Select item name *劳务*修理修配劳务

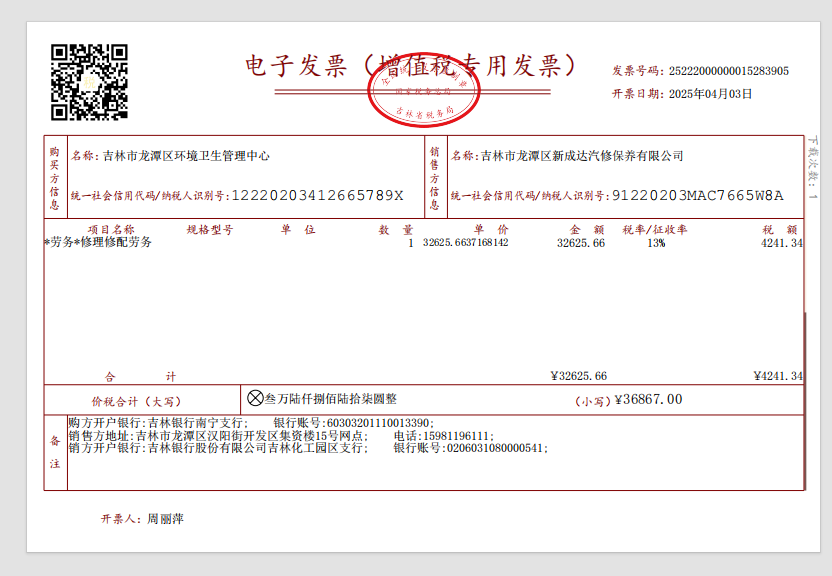(x=98, y=242)
